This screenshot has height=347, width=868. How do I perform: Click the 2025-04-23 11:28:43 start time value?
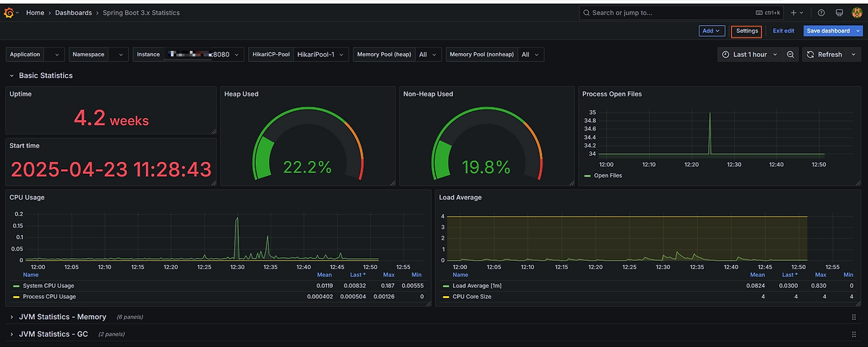pos(111,169)
